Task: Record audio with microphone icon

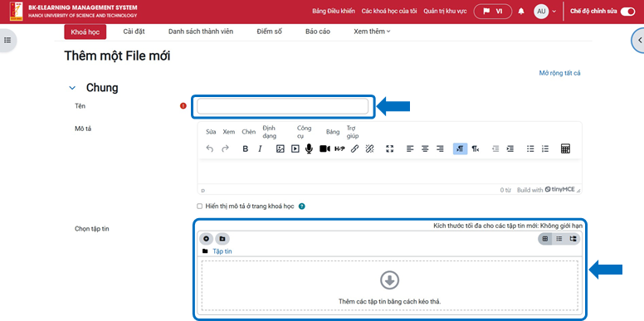Action: [310, 149]
